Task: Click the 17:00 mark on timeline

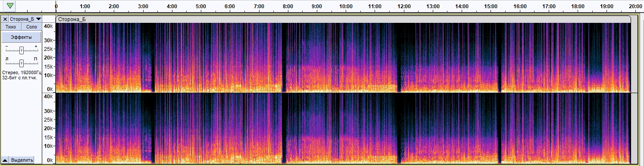Action: (x=549, y=6)
